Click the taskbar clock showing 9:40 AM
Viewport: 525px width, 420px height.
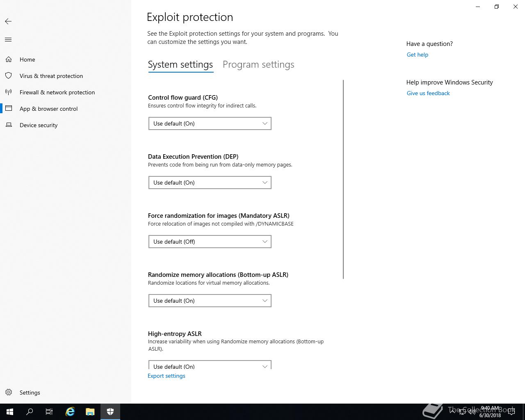point(490,412)
